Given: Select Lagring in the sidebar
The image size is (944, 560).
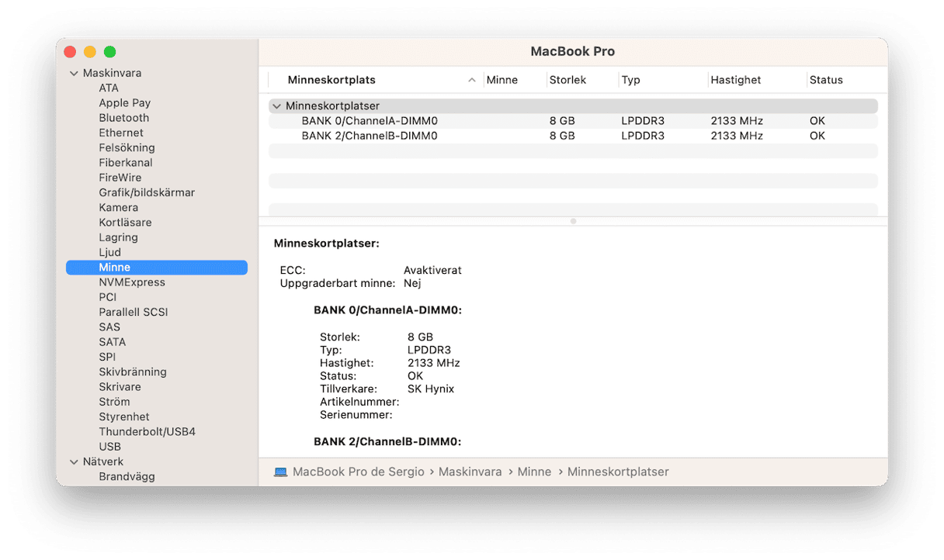Looking at the screenshot, I should (x=118, y=237).
